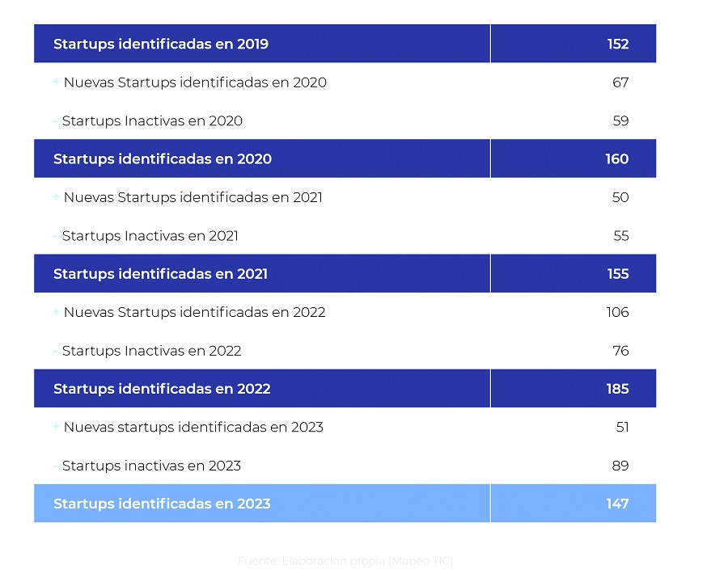Click the value 106 for new 2022 startups
The image size is (728, 578).
click(x=617, y=312)
